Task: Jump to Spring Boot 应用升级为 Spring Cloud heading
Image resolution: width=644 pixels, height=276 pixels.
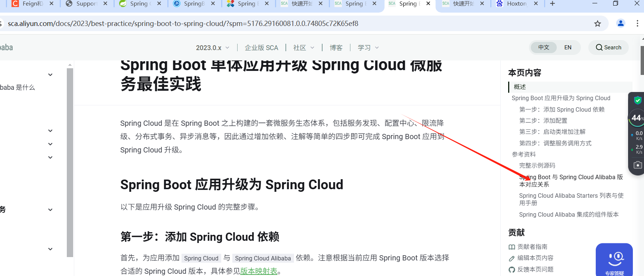Action: (561, 98)
